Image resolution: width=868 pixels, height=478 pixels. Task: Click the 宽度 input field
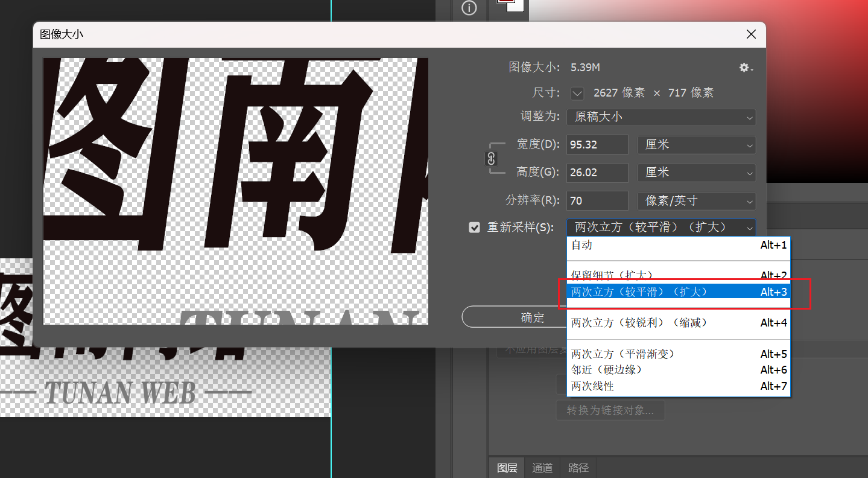pos(597,145)
